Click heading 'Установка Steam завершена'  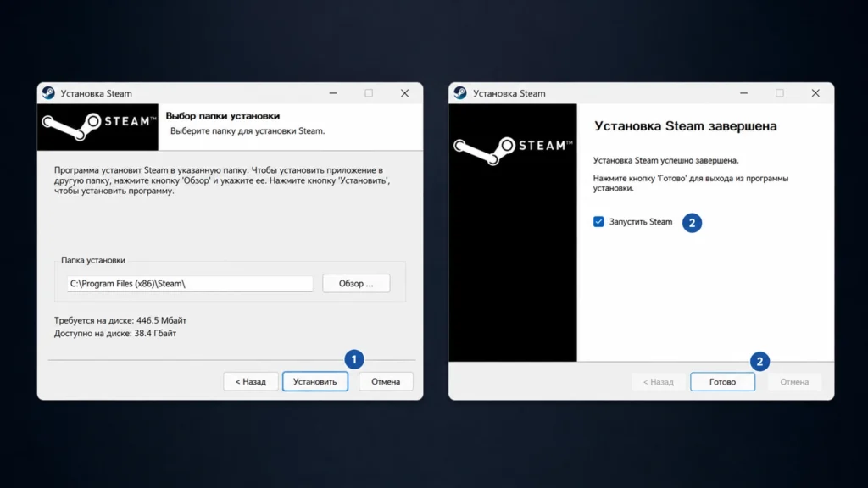[x=685, y=125]
